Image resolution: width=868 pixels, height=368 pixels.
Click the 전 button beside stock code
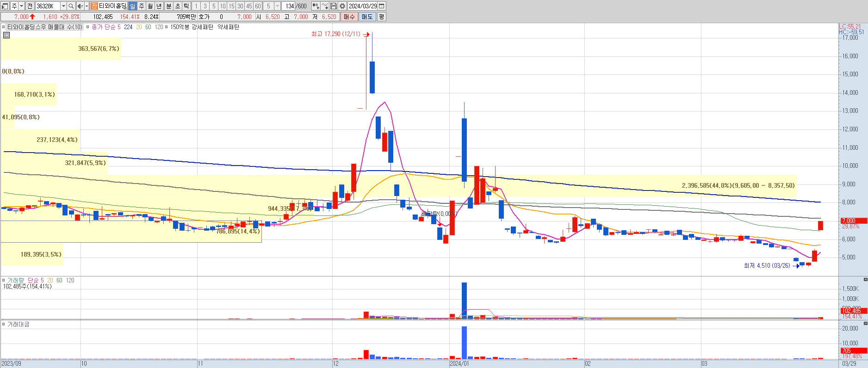[30, 6]
